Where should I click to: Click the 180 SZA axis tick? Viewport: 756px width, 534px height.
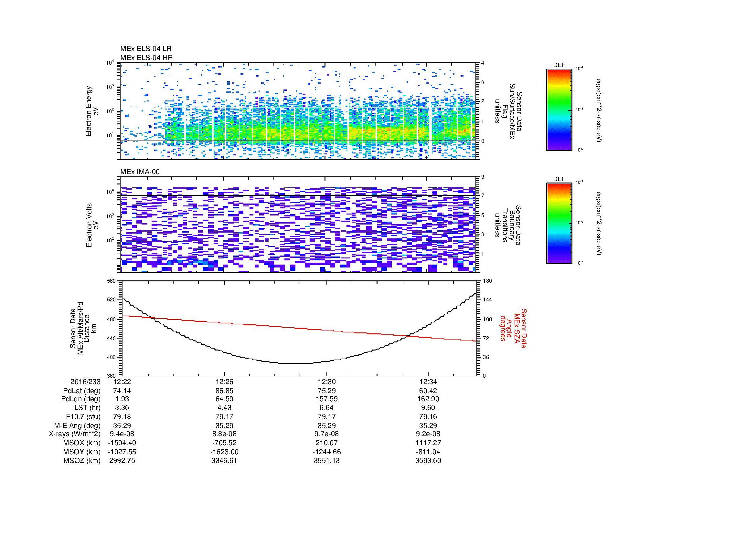pos(487,281)
